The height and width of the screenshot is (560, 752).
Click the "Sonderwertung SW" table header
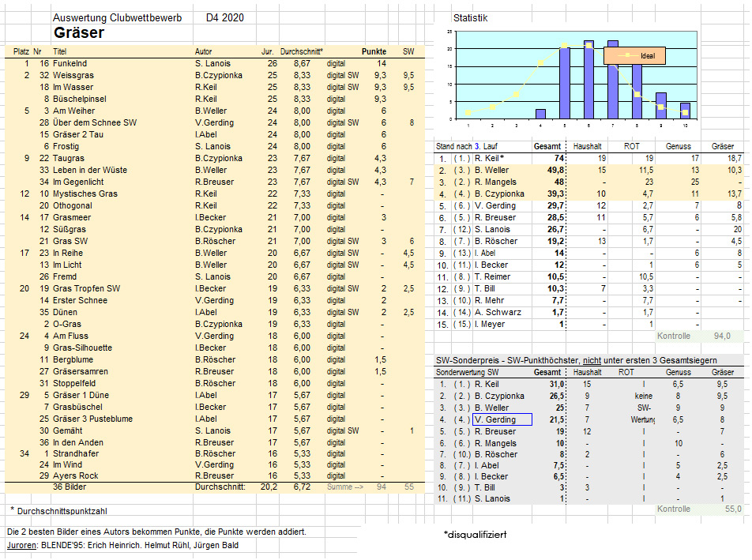[x=467, y=372]
